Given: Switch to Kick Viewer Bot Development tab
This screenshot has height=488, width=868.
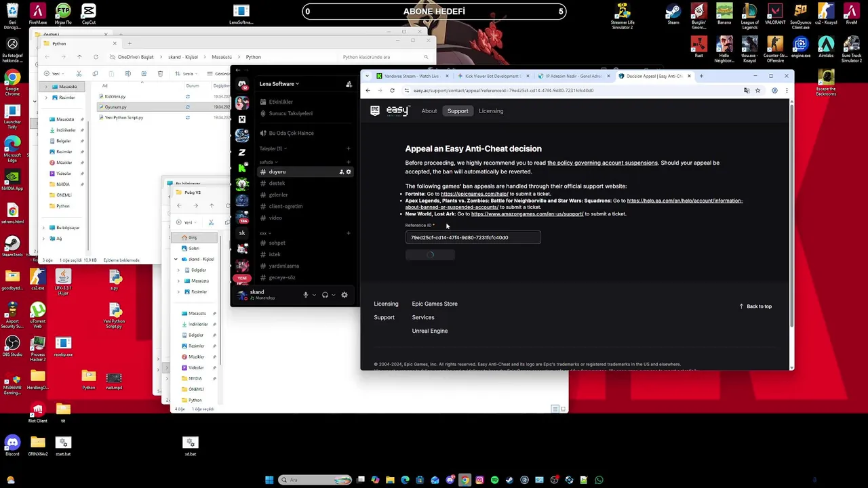Looking at the screenshot, I should 492,76.
